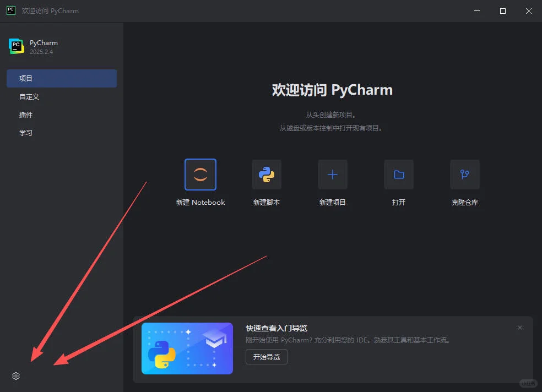Create a new Jupyter Notebook
The width and height of the screenshot is (542, 392).
pyautogui.click(x=200, y=175)
